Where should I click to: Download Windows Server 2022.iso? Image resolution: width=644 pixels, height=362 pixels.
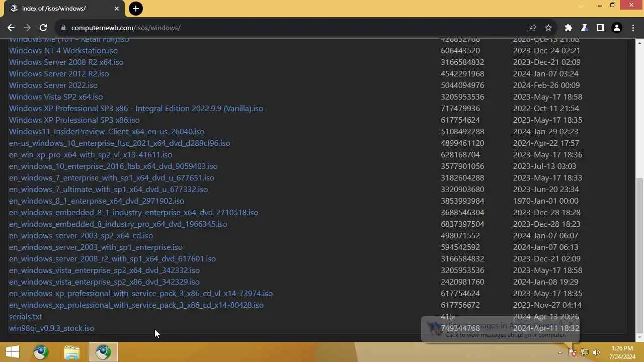click(x=53, y=85)
